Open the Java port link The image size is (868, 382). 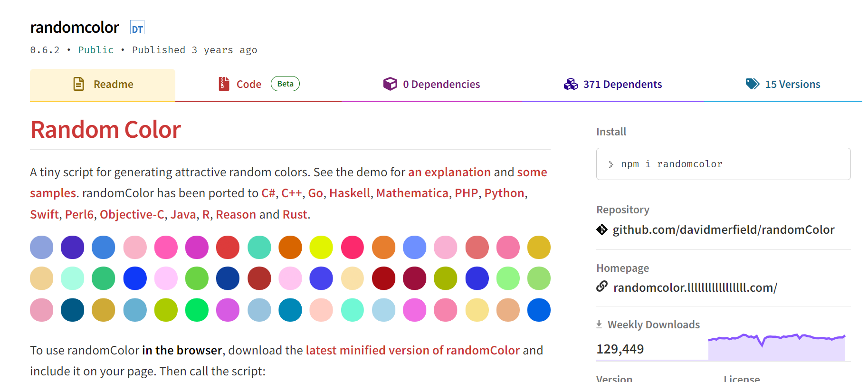pos(183,214)
